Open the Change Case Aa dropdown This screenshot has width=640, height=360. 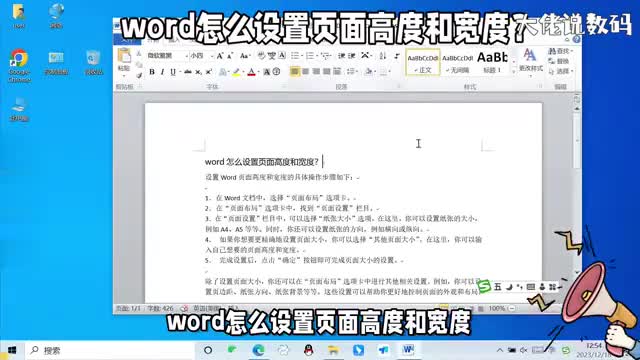tap(244, 56)
